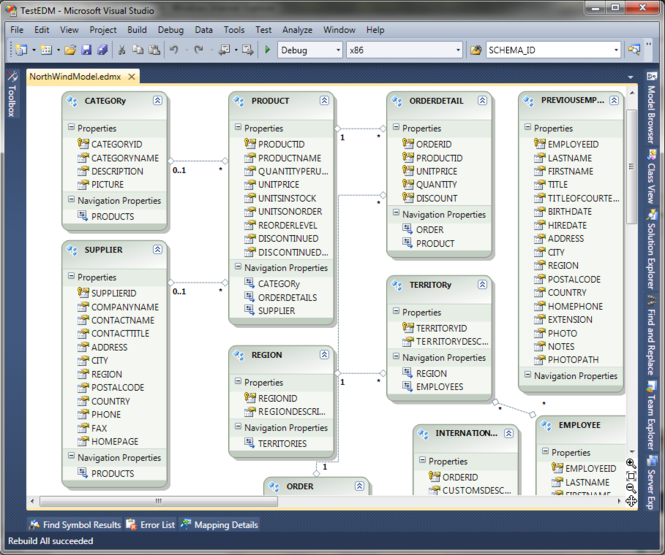The width and height of the screenshot is (665, 555).
Task: Click the zoom out icon on the designer
Action: [x=631, y=488]
